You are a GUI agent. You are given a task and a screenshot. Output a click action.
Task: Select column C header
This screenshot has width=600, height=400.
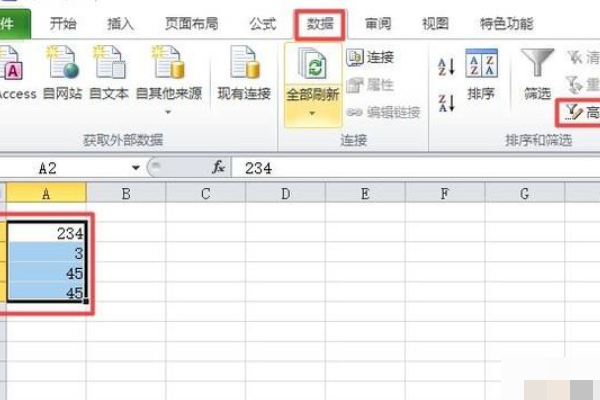(205, 193)
